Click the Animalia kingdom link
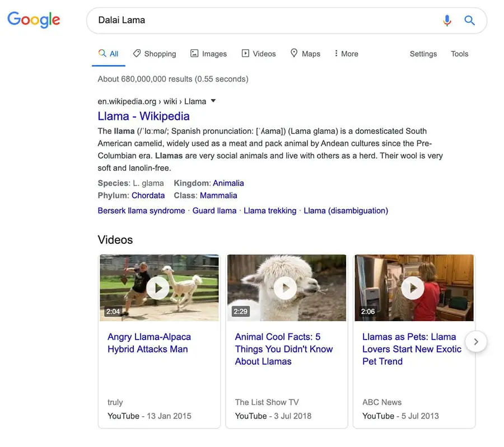504x447 pixels. click(228, 183)
